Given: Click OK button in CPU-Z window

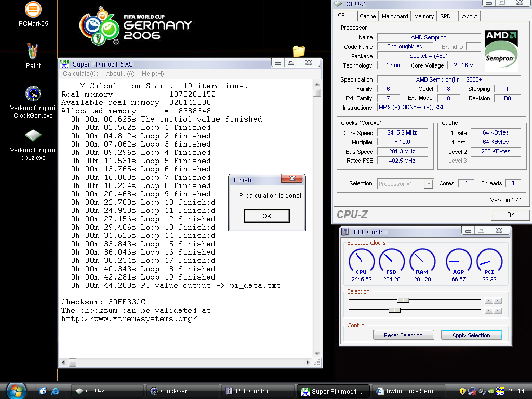Looking at the screenshot, I should [x=511, y=215].
